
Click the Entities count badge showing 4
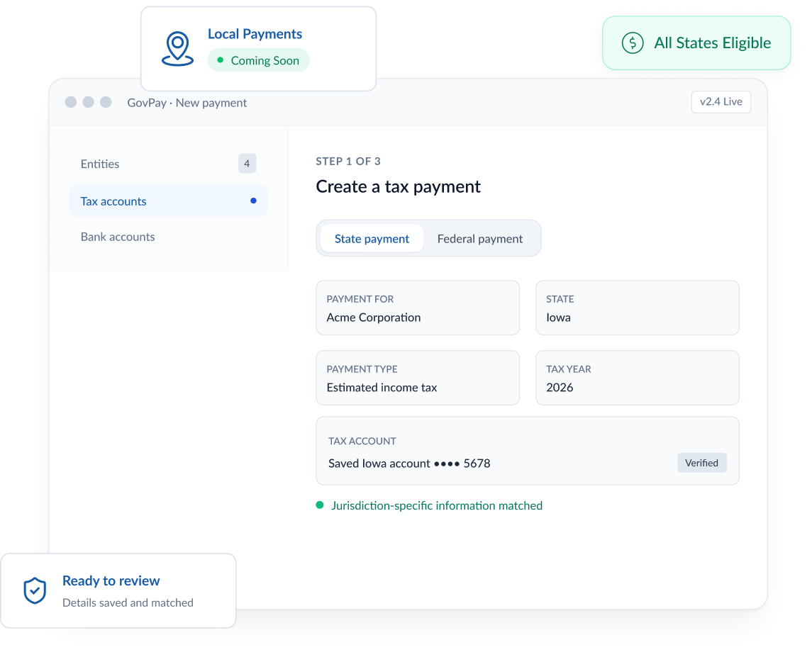click(247, 164)
